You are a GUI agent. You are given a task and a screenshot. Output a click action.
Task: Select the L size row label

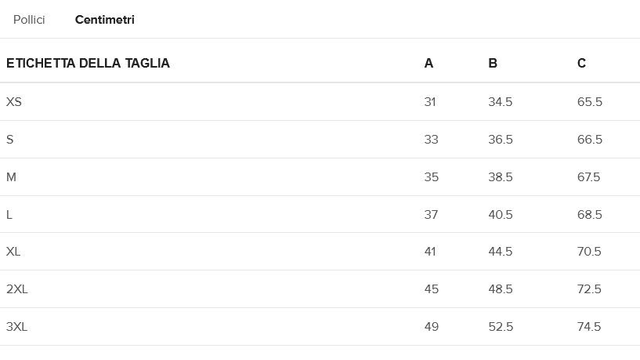coord(9,215)
